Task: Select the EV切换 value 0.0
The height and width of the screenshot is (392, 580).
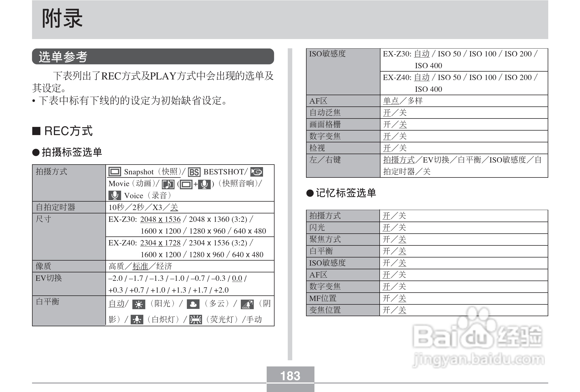Action: click(x=237, y=279)
